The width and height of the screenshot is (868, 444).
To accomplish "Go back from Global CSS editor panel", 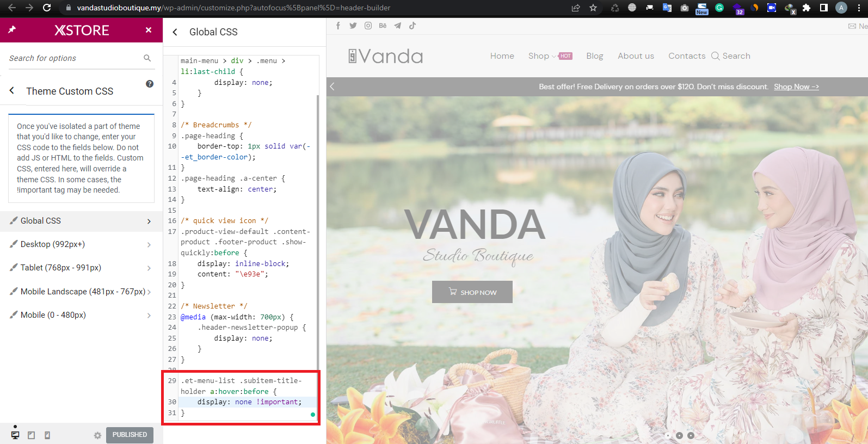I will point(175,32).
